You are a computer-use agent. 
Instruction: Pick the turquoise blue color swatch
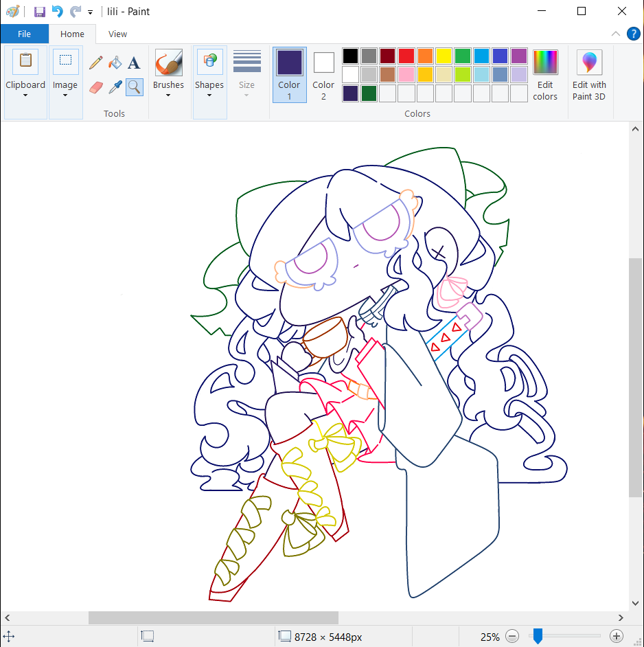pos(481,56)
